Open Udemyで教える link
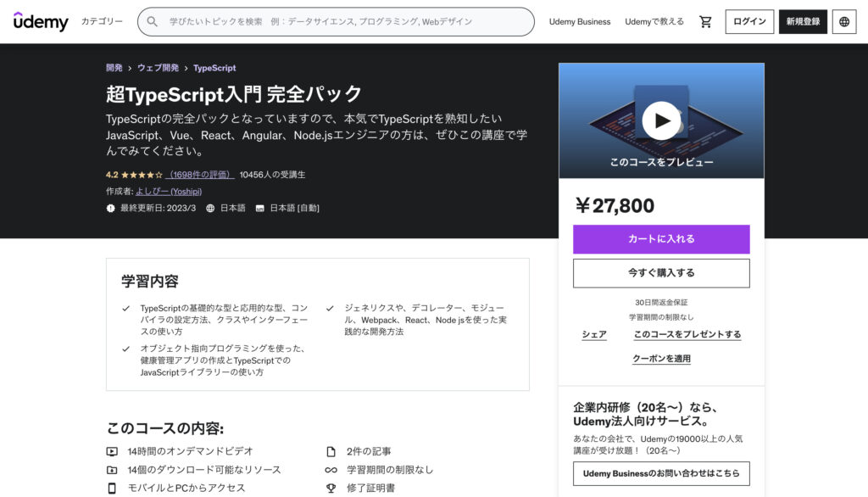The image size is (868, 497). point(654,21)
